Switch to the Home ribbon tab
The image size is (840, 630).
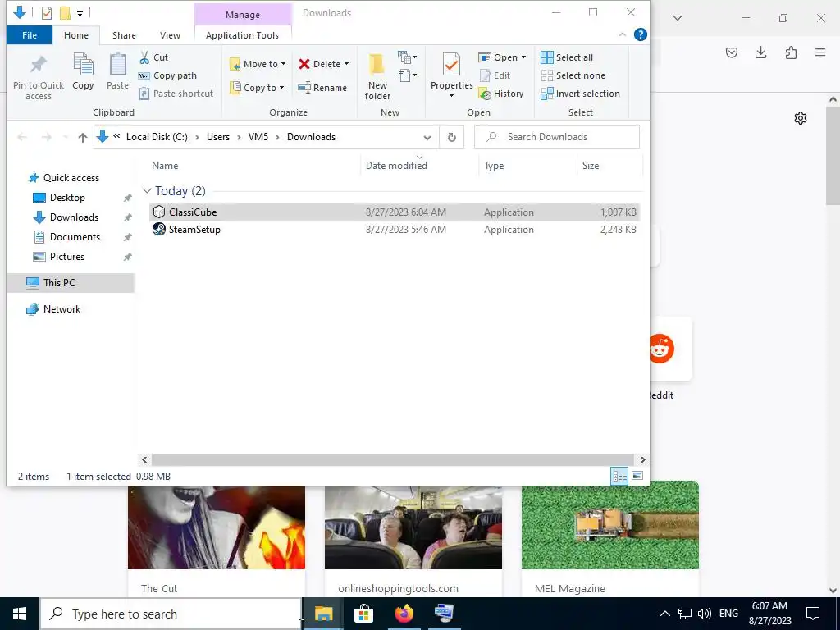[x=76, y=35]
